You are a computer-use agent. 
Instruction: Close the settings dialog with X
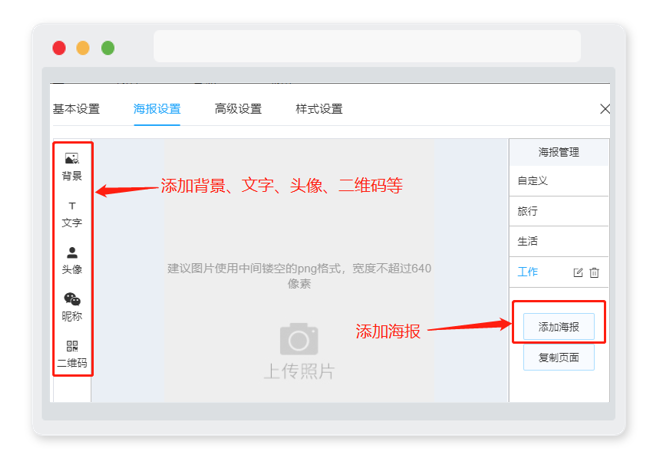point(604,109)
